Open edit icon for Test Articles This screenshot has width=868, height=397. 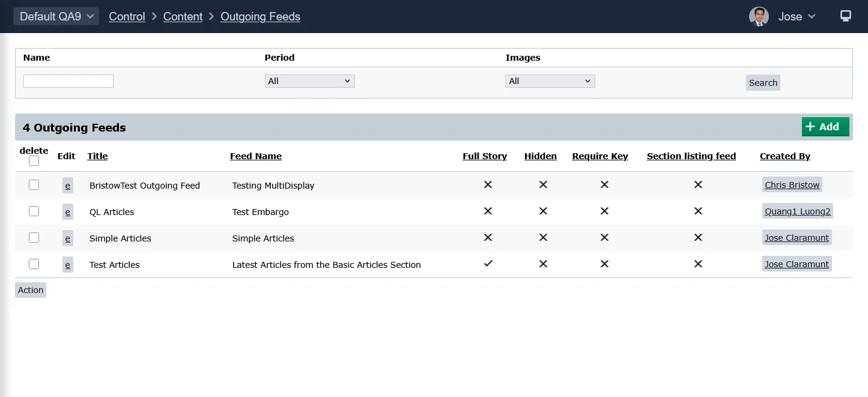point(67,265)
